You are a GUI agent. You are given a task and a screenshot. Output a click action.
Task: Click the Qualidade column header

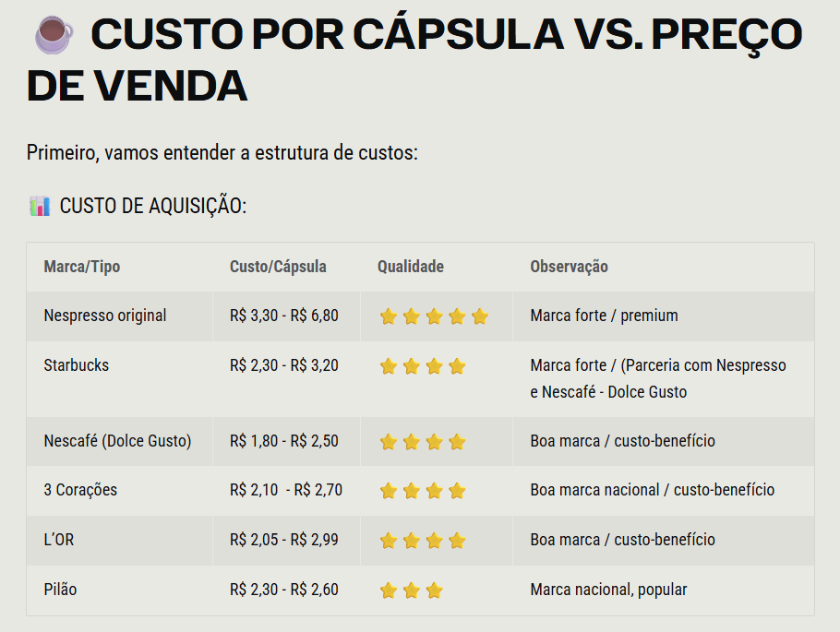click(x=411, y=267)
